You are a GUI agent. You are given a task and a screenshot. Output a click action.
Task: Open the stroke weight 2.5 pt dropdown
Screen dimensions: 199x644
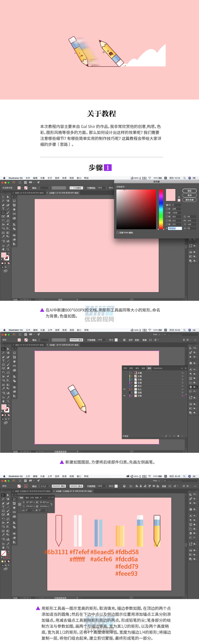coord(49,486)
